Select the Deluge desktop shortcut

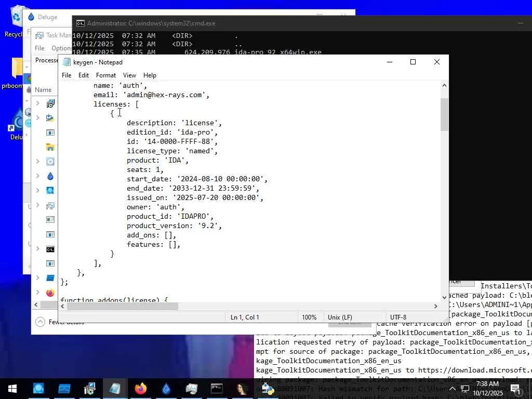coord(16,125)
